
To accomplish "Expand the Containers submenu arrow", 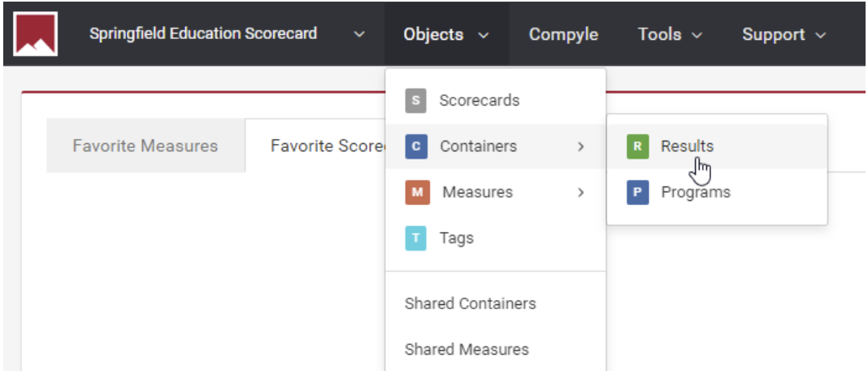I will coord(580,146).
